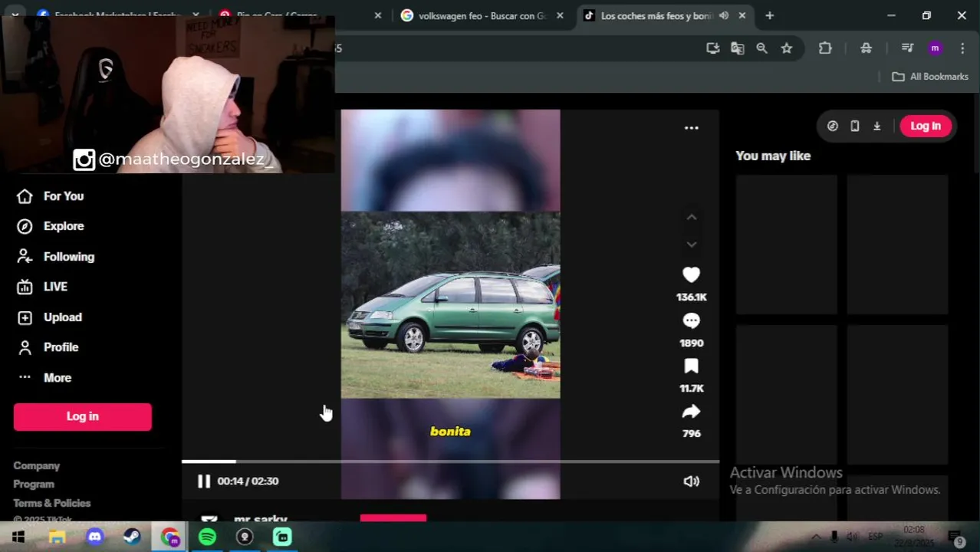Open Steam from the taskbar
Screen dimensions: 980x552
point(132,537)
